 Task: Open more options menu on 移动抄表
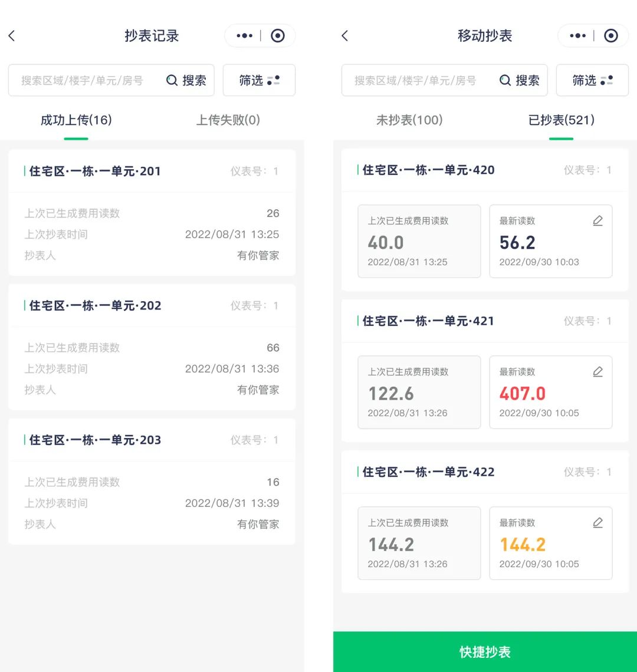[577, 36]
